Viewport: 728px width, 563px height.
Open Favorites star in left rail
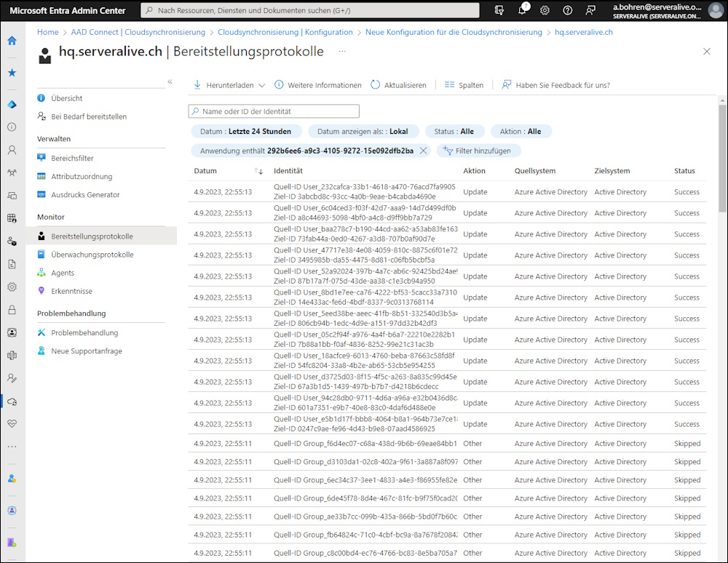pos(12,72)
